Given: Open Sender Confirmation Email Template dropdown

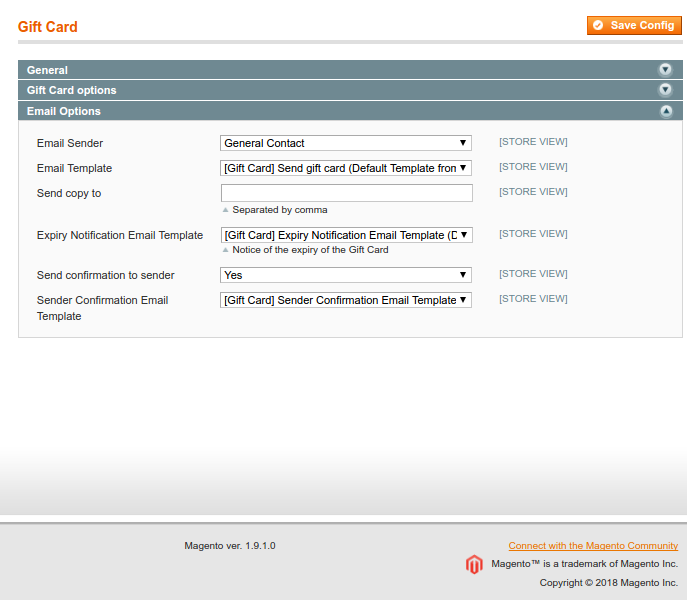Looking at the screenshot, I should (345, 300).
